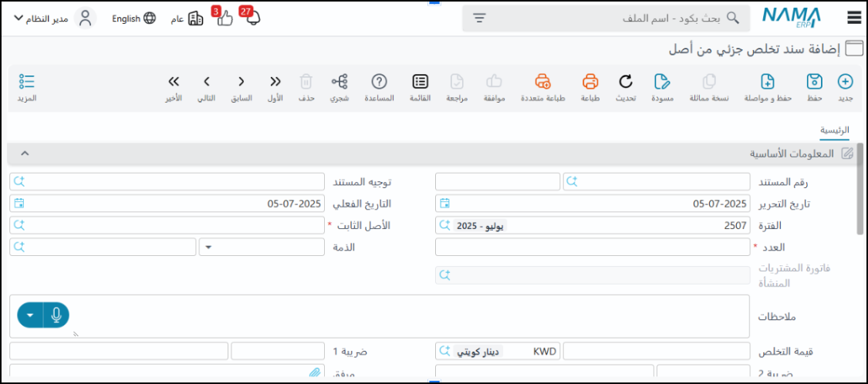The width and height of the screenshot is (868, 384).
Task: Open the help (المساعدة) icon
Action: 379,82
